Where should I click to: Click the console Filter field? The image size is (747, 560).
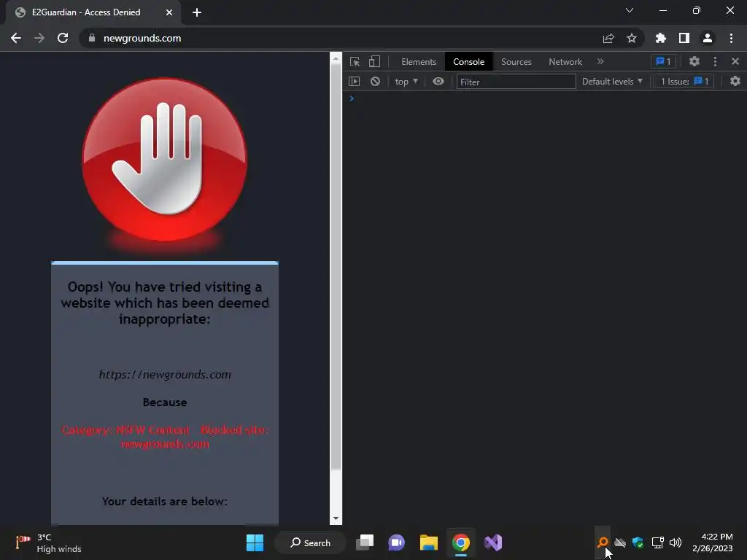tap(516, 82)
